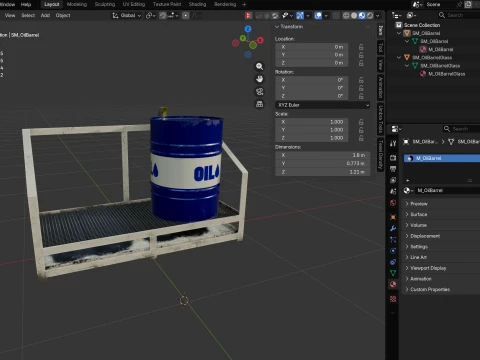Open the Shading workspace tab
This screenshot has width=480, height=360.
coord(197,4)
